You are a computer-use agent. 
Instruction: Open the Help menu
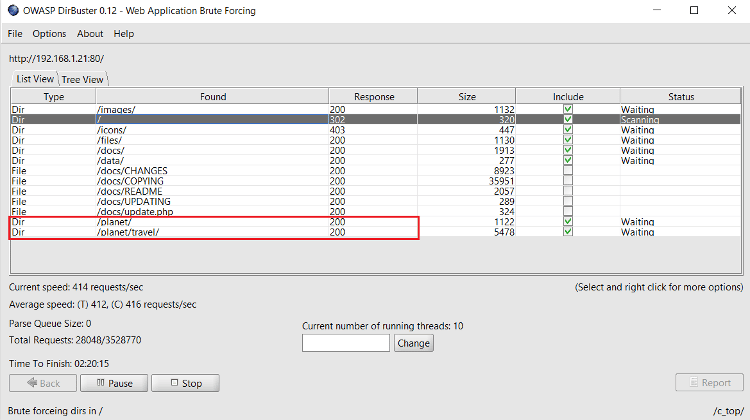[x=124, y=34]
